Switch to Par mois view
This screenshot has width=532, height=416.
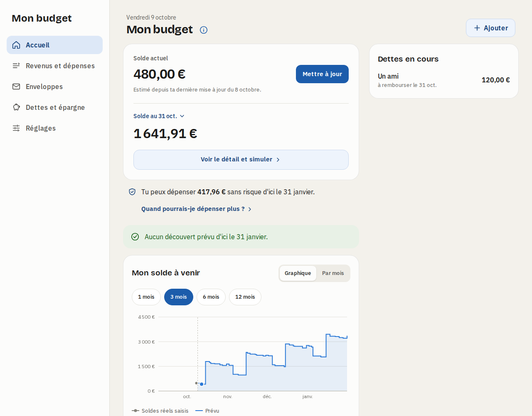click(x=333, y=273)
